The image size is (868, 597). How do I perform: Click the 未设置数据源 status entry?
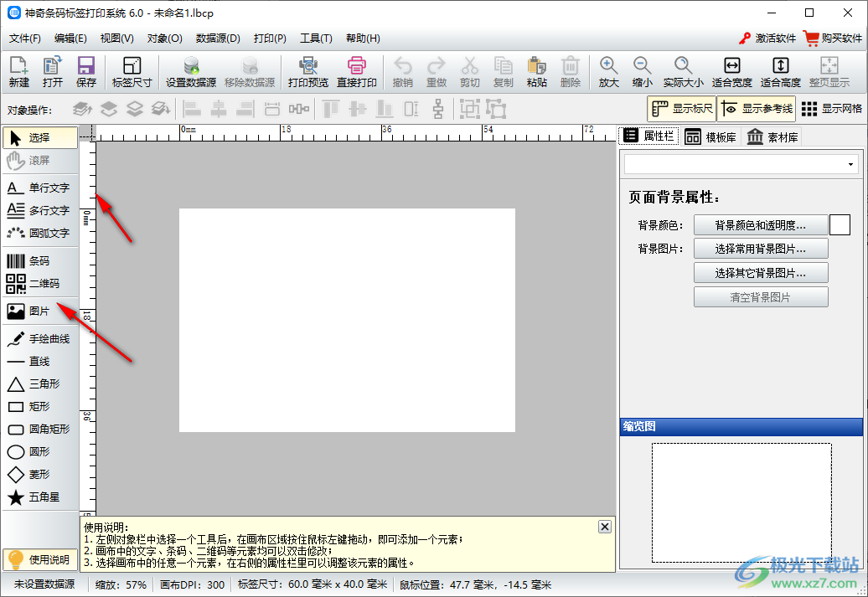[x=44, y=584]
